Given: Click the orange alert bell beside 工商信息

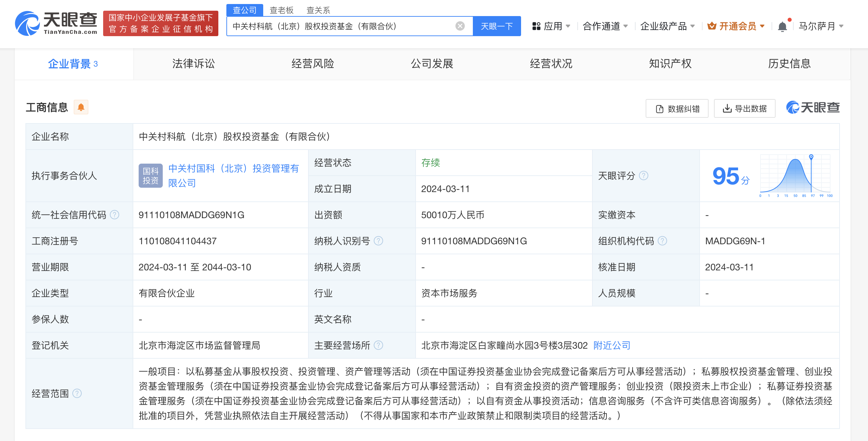Looking at the screenshot, I should (81, 107).
